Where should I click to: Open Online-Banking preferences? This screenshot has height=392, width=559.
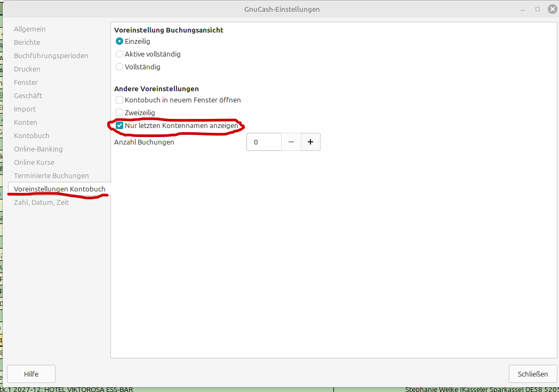(x=38, y=149)
